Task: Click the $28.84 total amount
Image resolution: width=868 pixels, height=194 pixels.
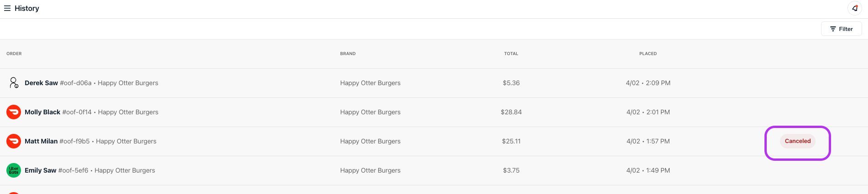Action: pyautogui.click(x=511, y=112)
